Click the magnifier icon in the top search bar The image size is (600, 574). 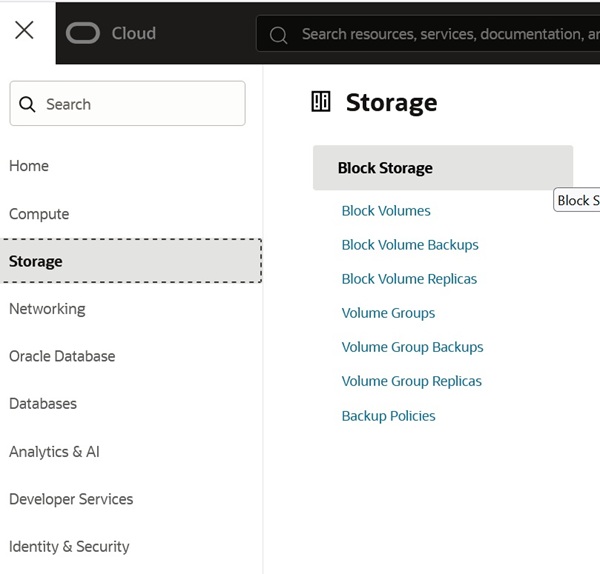pyautogui.click(x=278, y=35)
